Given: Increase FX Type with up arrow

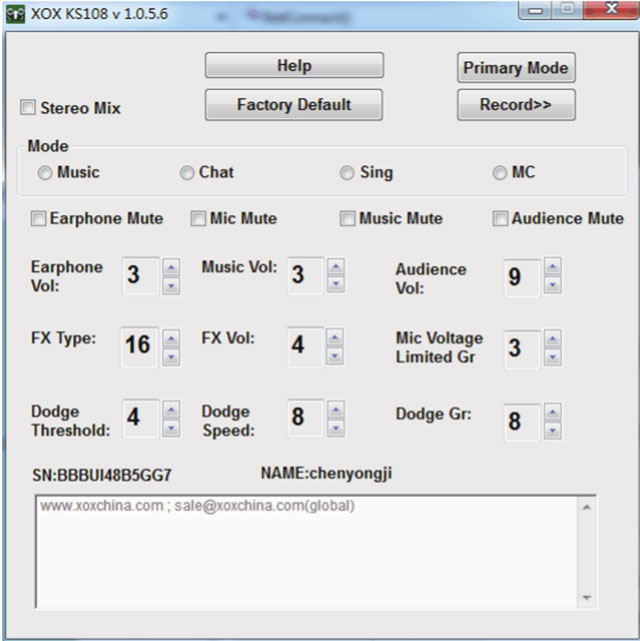Looking at the screenshot, I should (171, 338).
